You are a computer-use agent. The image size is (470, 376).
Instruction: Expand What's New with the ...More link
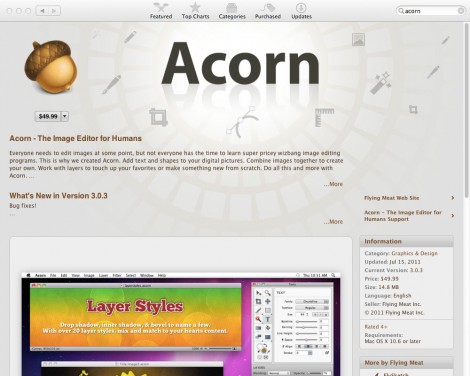[333, 222]
